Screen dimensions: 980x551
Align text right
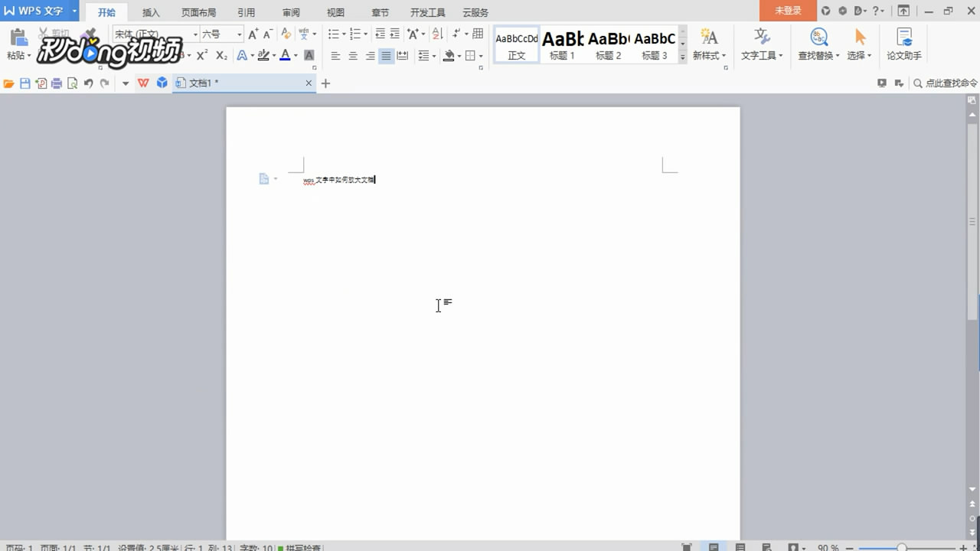[x=370, y=56]
